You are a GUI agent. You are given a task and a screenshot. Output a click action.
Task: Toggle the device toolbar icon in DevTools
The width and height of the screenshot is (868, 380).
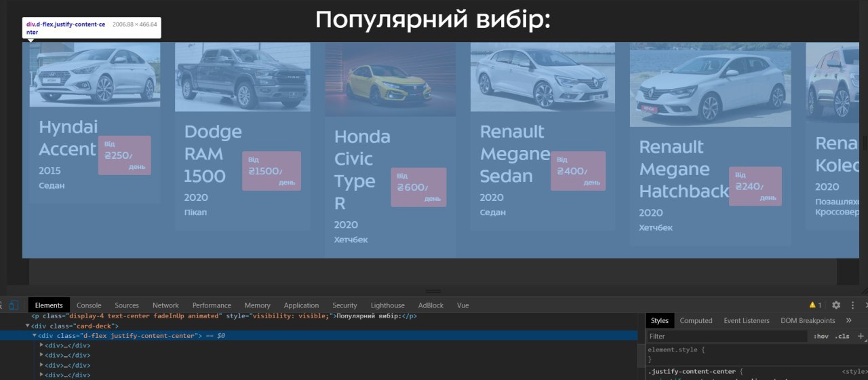pos(14,305)
